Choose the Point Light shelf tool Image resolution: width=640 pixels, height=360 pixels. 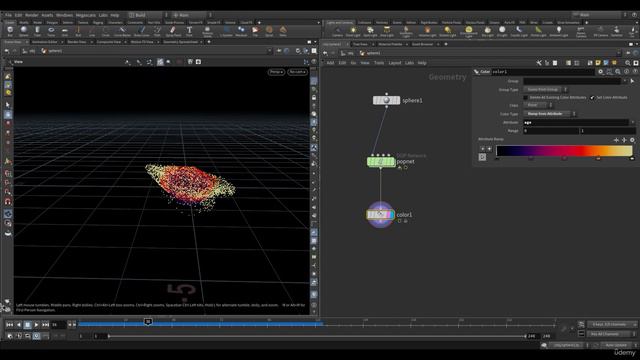pyautogui.click(x=353, y=31)
